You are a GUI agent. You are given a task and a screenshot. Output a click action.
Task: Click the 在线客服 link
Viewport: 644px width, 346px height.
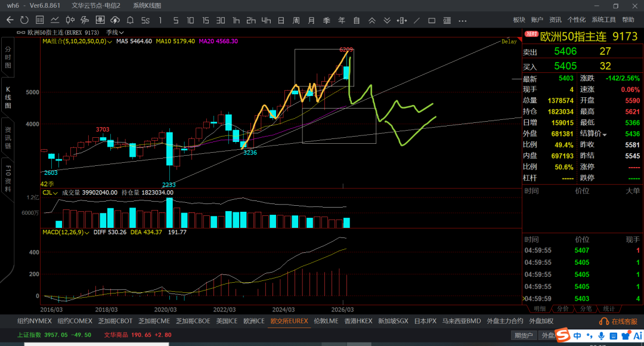(625, 322)
